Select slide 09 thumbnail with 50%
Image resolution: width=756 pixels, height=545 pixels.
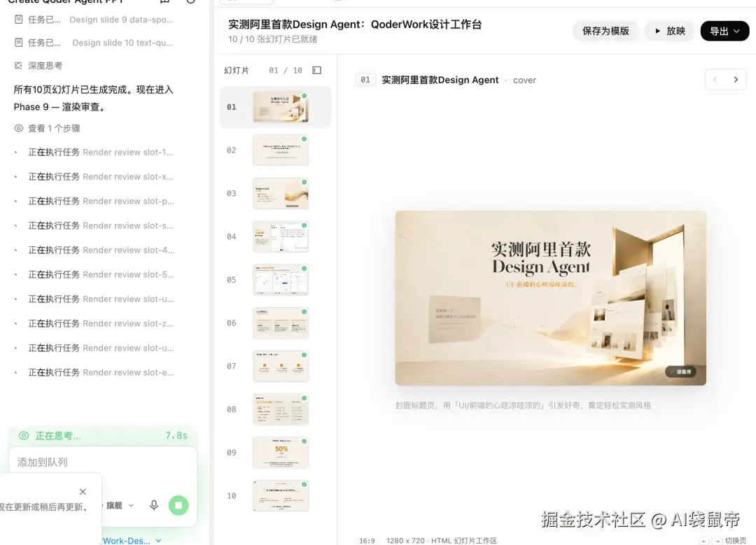tap(281, 453)
